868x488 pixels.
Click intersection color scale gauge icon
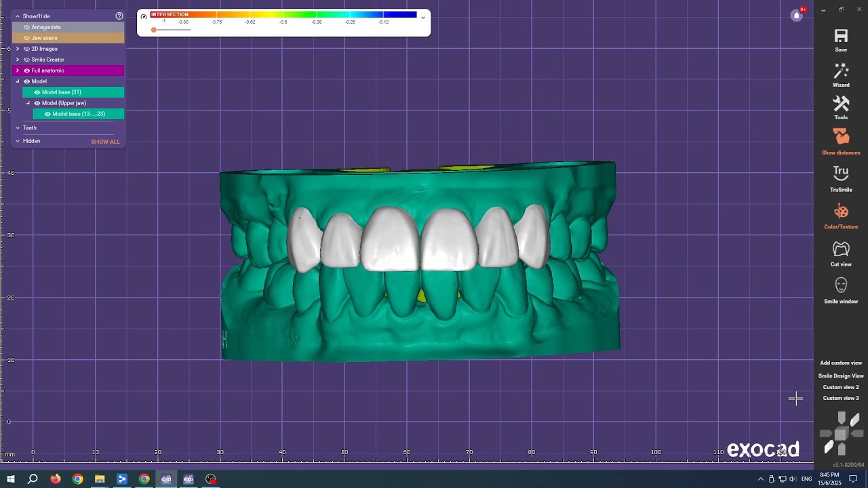pyautogui.click(x=144, y=16)
